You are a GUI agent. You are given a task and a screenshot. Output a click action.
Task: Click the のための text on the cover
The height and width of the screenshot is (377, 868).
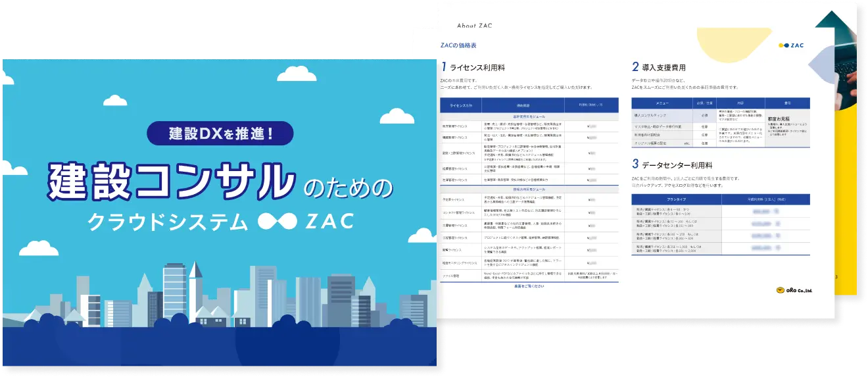348,188
